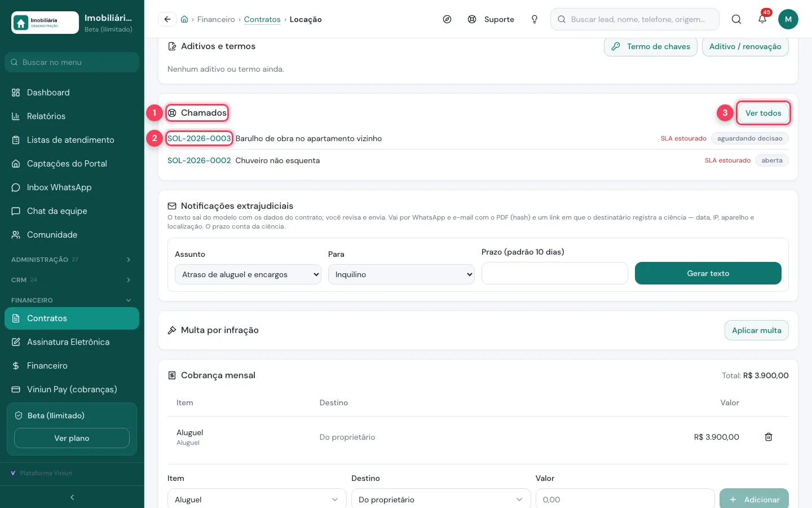Focus the Prazo (padrão 10 dias) field

pyautogui.click(x=555, y=273)
